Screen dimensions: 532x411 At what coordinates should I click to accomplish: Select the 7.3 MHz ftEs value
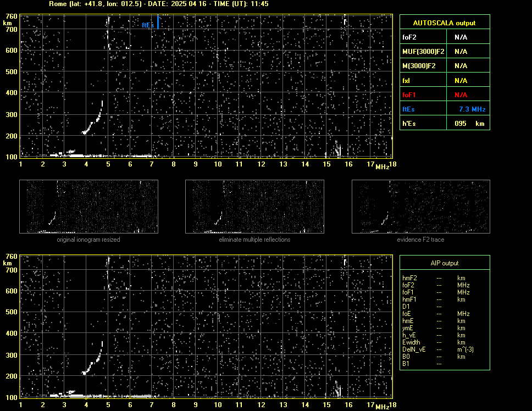pos(472,109)
